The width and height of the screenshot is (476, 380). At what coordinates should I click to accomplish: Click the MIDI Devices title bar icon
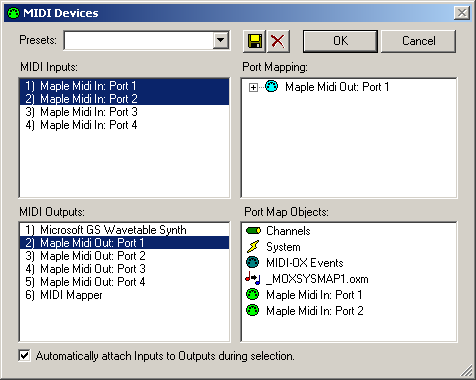click(13, 13)
